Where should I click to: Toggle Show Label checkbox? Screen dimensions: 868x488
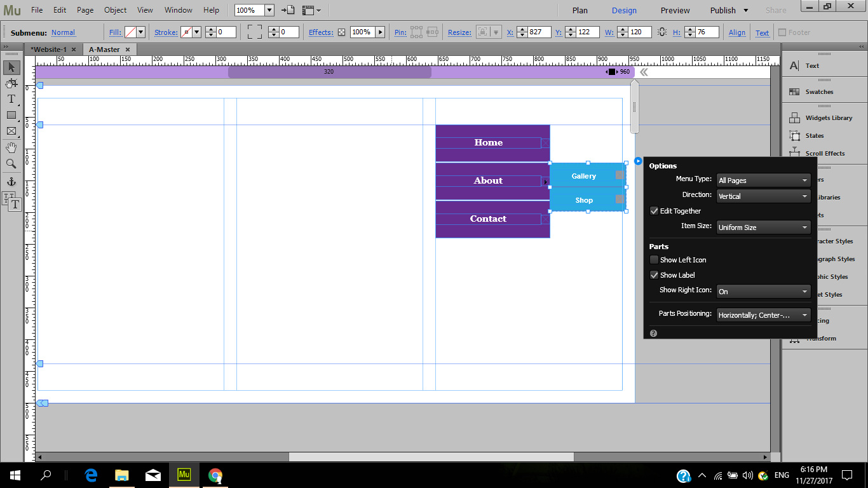pos(654,275)
